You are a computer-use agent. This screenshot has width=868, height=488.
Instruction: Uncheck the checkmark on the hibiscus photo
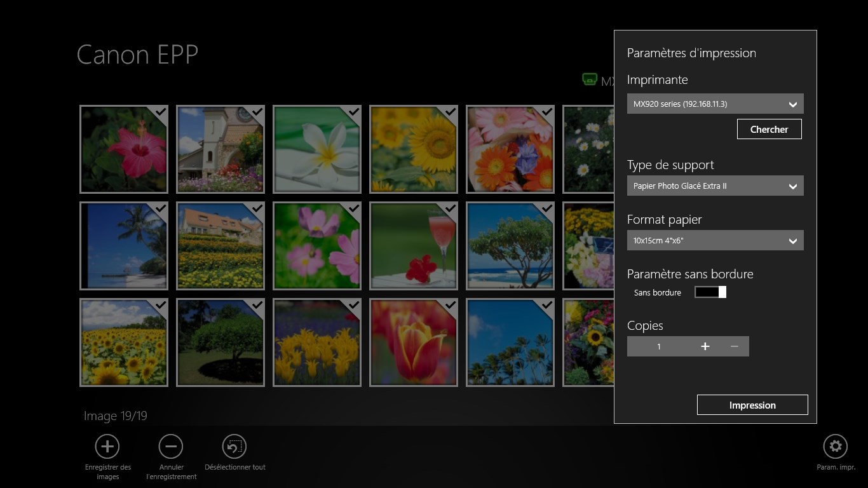point(161,112)
